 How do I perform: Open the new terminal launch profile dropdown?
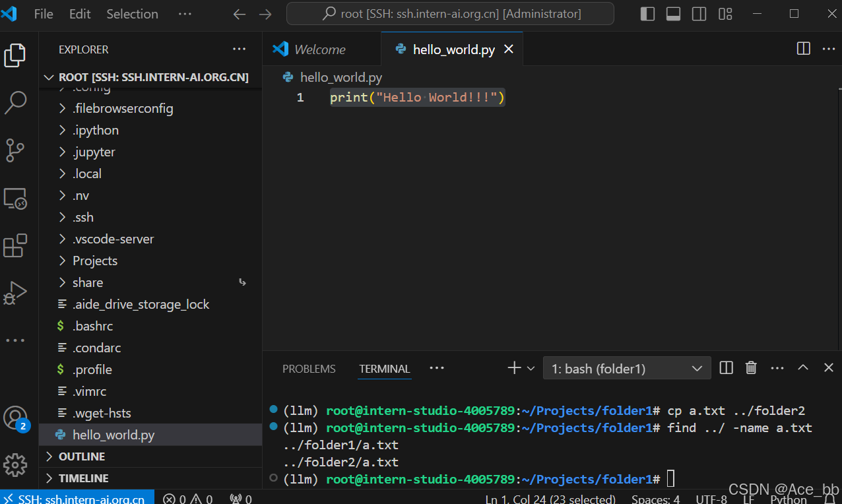click(531, 369)
